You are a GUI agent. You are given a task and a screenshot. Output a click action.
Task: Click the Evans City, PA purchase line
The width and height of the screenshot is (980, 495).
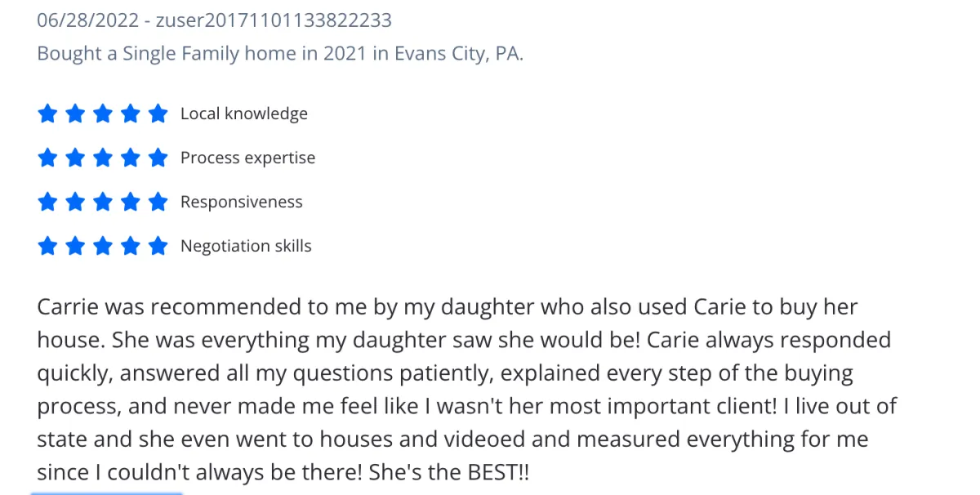point(280,55)
